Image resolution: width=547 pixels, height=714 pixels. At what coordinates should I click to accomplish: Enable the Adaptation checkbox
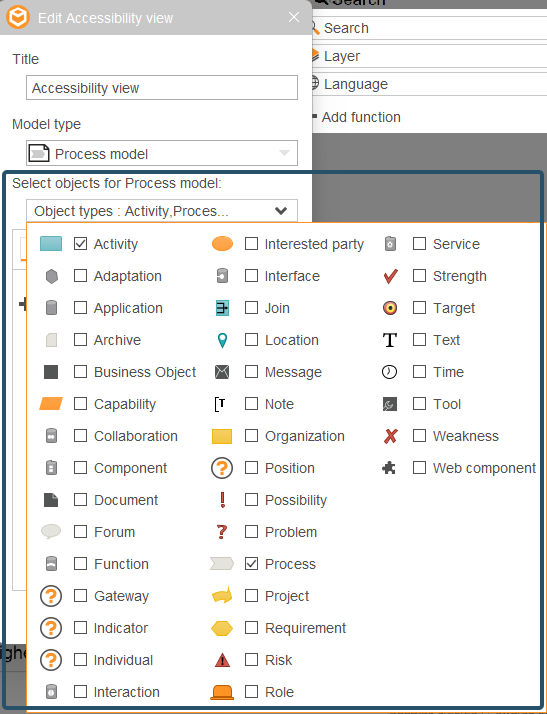point(81,276)
